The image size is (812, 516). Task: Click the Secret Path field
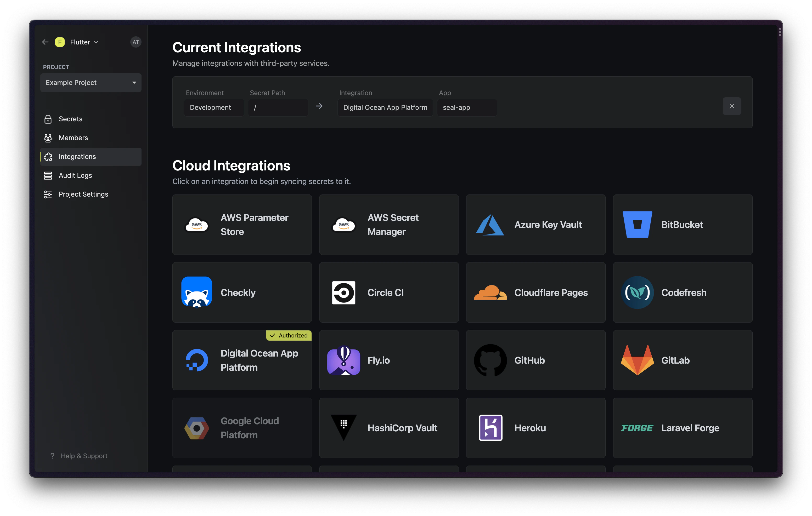coord(278,107)
